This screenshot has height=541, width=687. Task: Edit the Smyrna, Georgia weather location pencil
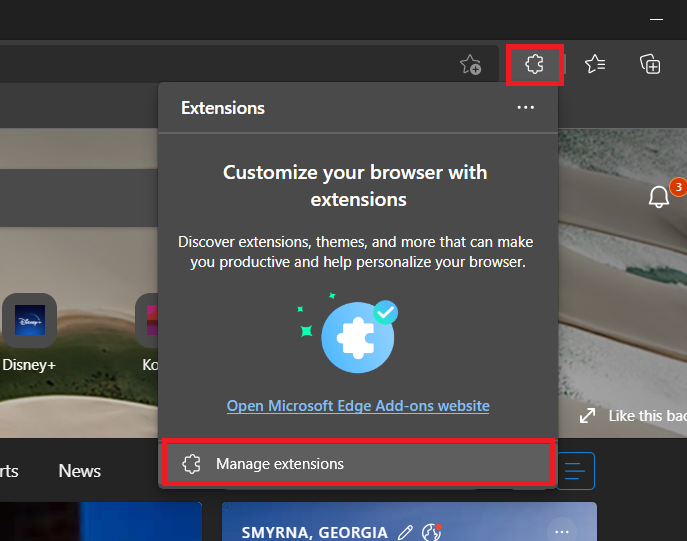tap(405, 532)
